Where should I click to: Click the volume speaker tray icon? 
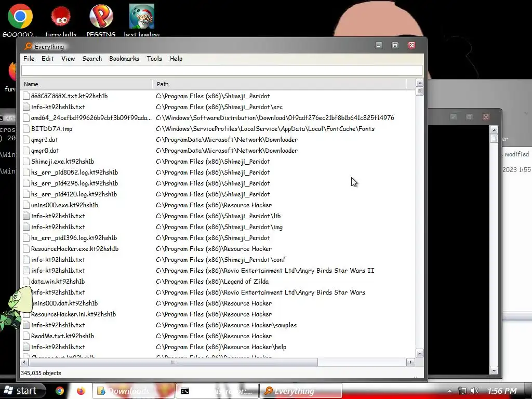point(475,391)
